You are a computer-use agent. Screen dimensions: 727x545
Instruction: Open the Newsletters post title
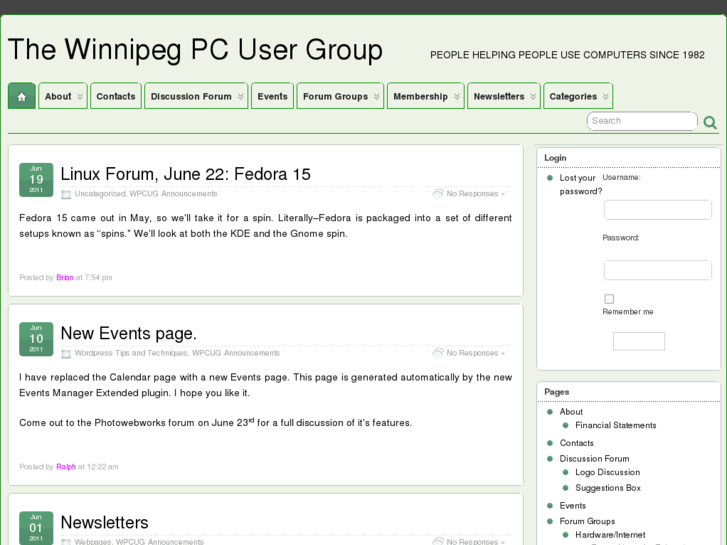(104, 523)
